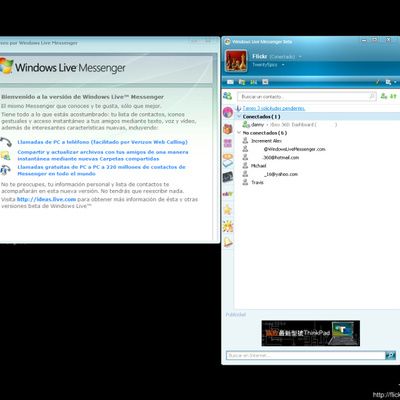This screenshot has width=400, height=400.
Task: Open the orange and blue stacked sidebar tab
Action: 228,160
